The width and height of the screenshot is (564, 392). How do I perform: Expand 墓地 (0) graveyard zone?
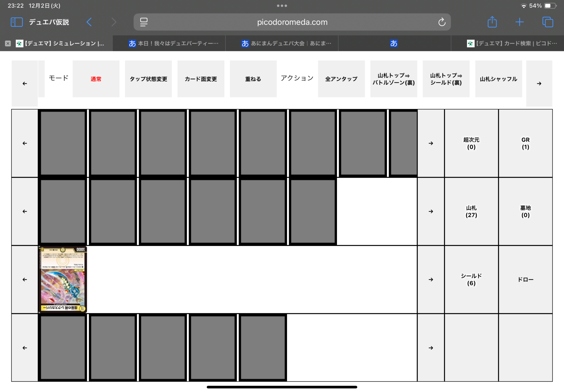[525, 212]
